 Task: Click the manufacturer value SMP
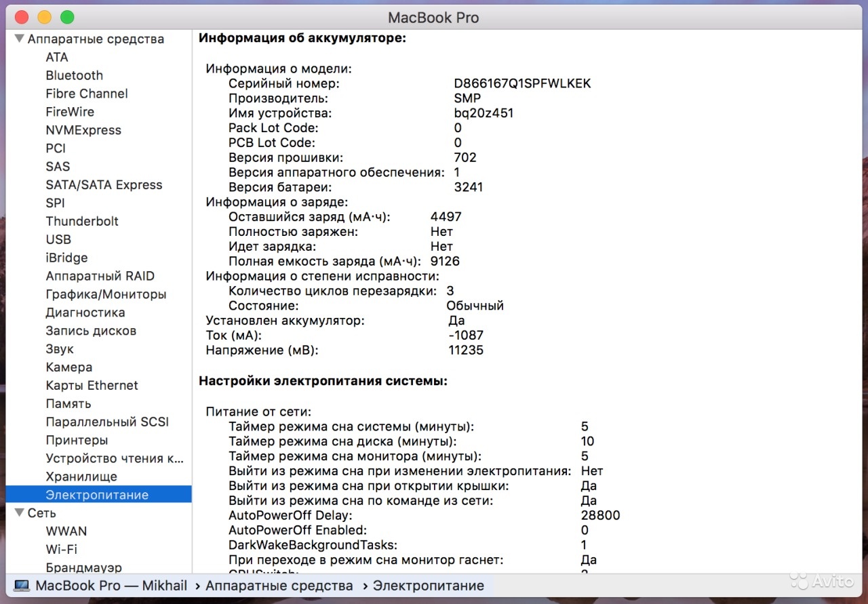pyautogui.click(x=468, y=99)
